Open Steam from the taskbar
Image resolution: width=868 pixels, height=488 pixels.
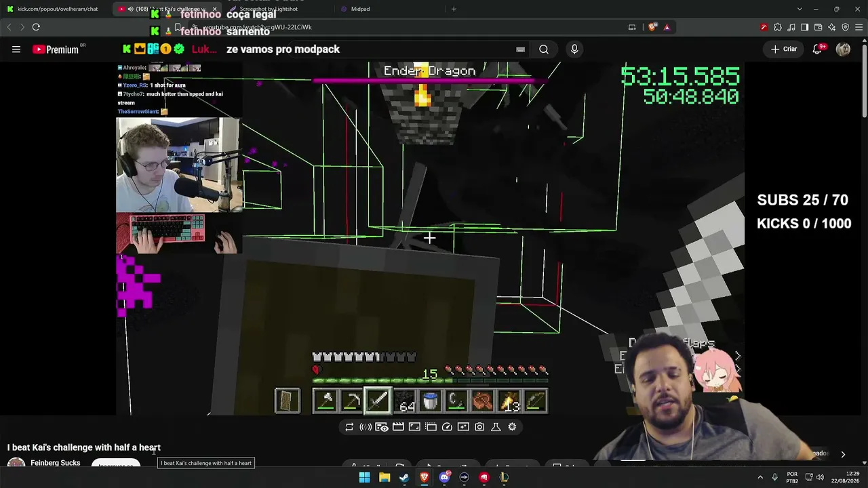404,477
